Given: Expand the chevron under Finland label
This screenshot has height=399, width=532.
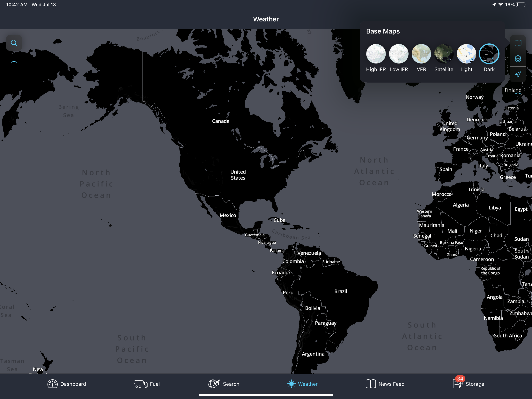Looking at the screenshot, I should (x=518, y=93).
